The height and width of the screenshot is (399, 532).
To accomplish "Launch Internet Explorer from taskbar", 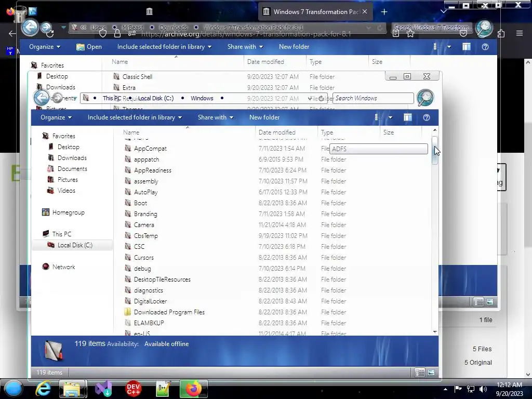I will tap(44, 389).
